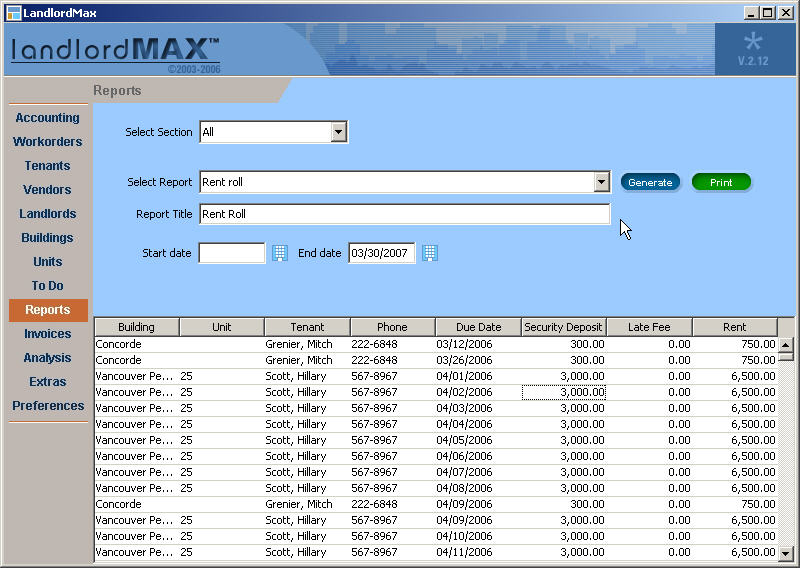Open the Analysis section
Image resolution: width=800 pixels, height=568 pixels.
pos(47,358)
